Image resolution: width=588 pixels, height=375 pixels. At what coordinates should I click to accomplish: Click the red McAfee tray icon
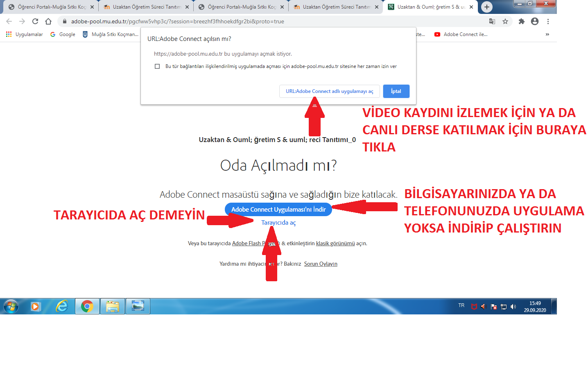(x=474, y=307)
